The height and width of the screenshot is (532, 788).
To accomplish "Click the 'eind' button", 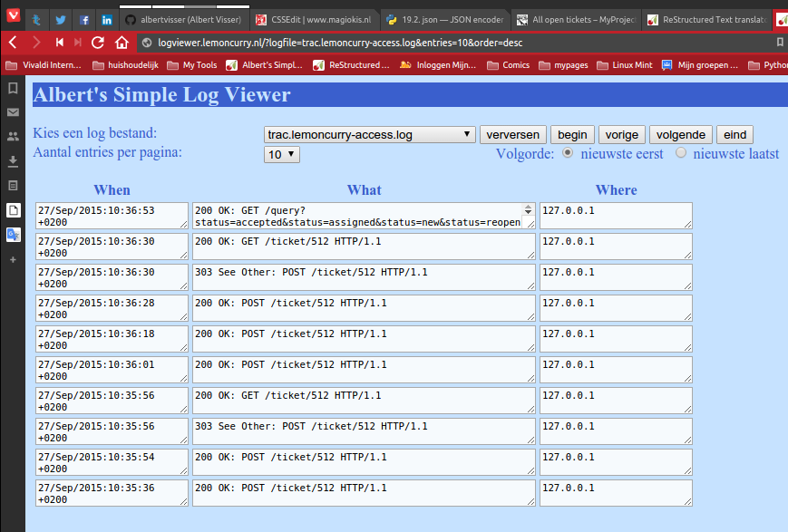I will click(x=734, y=135).
